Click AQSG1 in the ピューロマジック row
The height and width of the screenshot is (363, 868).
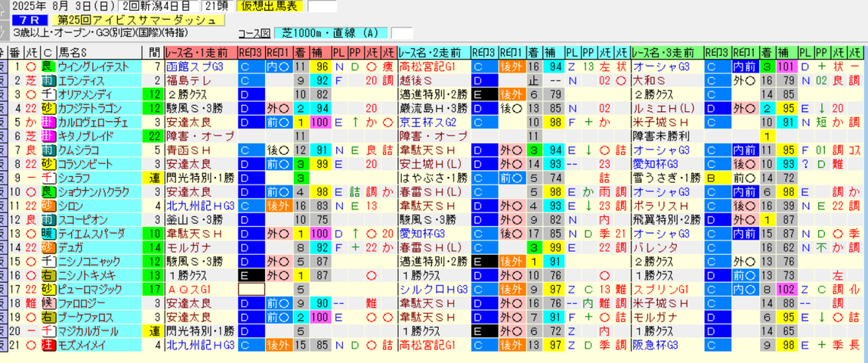coord(188,290)
